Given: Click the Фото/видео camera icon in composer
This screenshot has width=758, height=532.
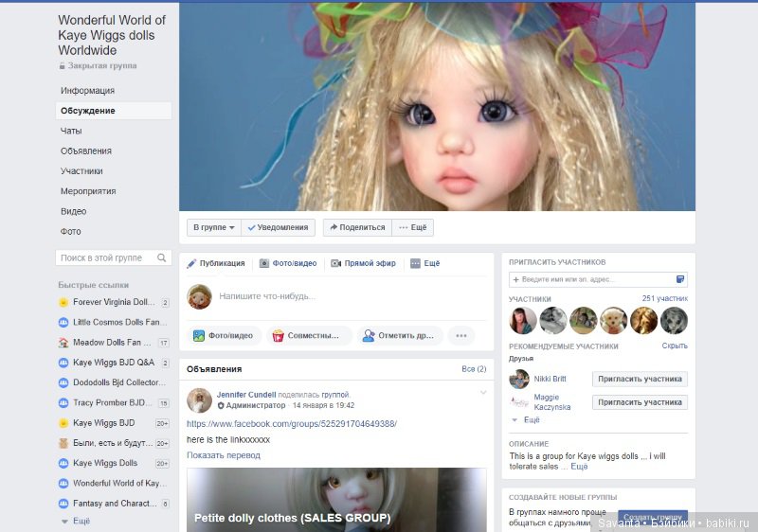Looking at the screenshot, I should 264,264.
